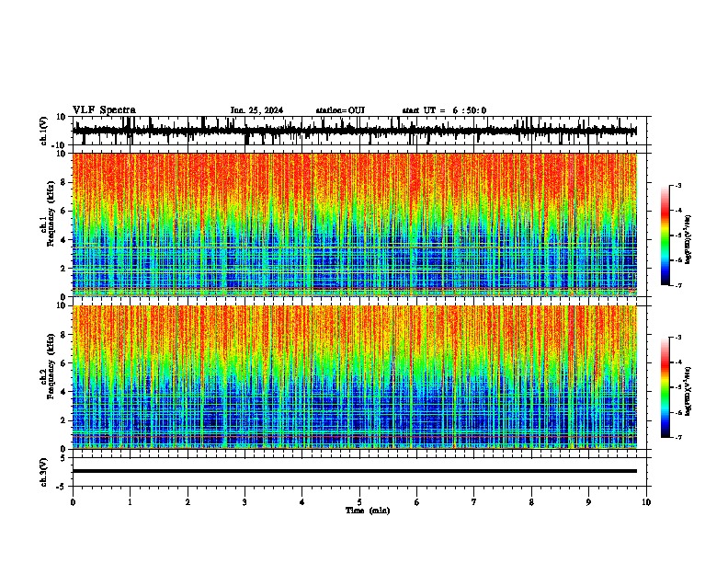728x563 pixels.
Task: Click the "VLF Spectra" plot title
Action: click(x=104, y=110)
